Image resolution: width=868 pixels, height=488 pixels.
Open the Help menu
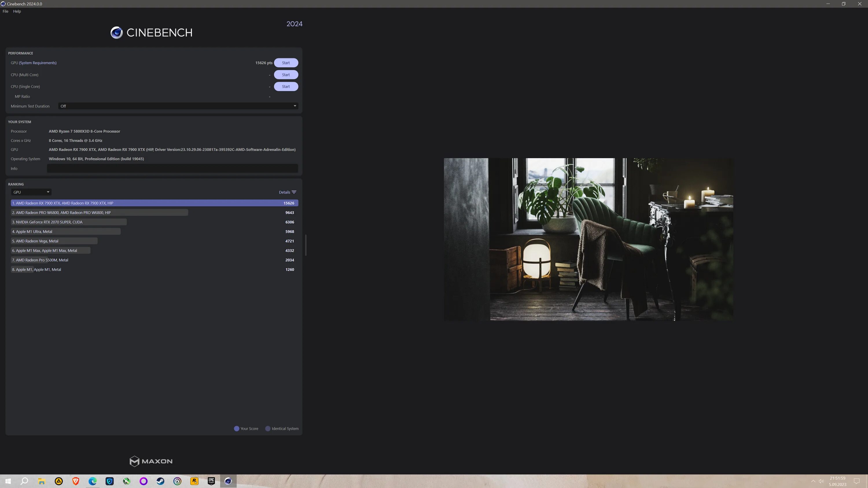point(17,11)
